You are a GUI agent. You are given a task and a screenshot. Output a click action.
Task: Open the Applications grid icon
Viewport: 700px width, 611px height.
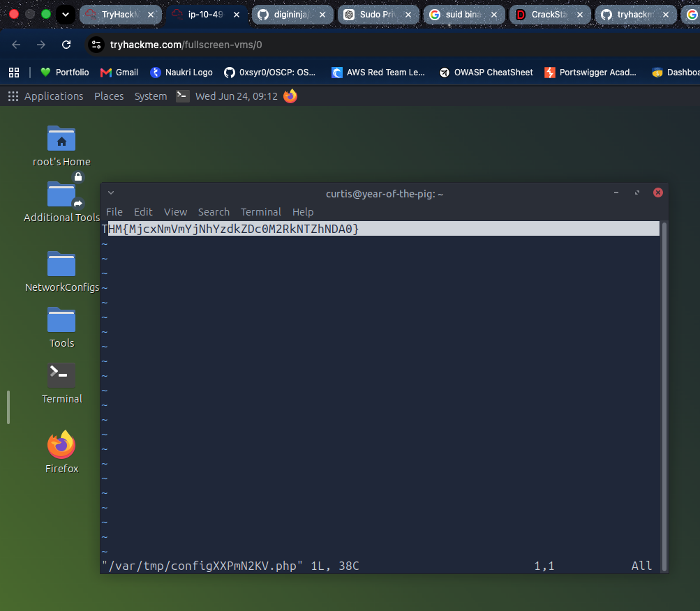click(x=13, y=96)
